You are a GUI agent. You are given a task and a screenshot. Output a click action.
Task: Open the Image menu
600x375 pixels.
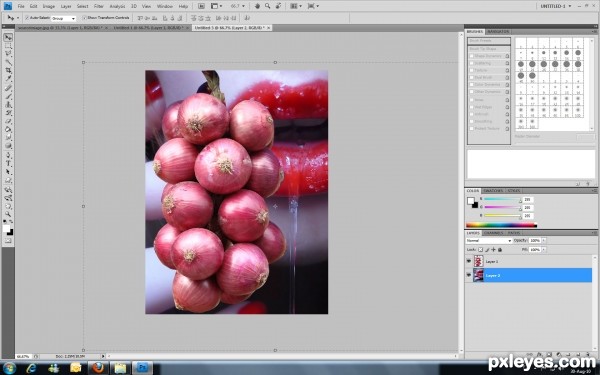pyautogui.click(x=49, y=7)
